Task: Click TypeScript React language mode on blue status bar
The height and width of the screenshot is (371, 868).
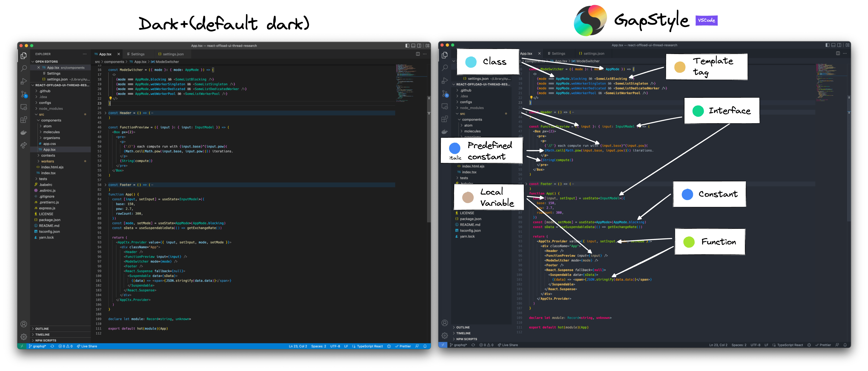Action: [x=370, y=346]
